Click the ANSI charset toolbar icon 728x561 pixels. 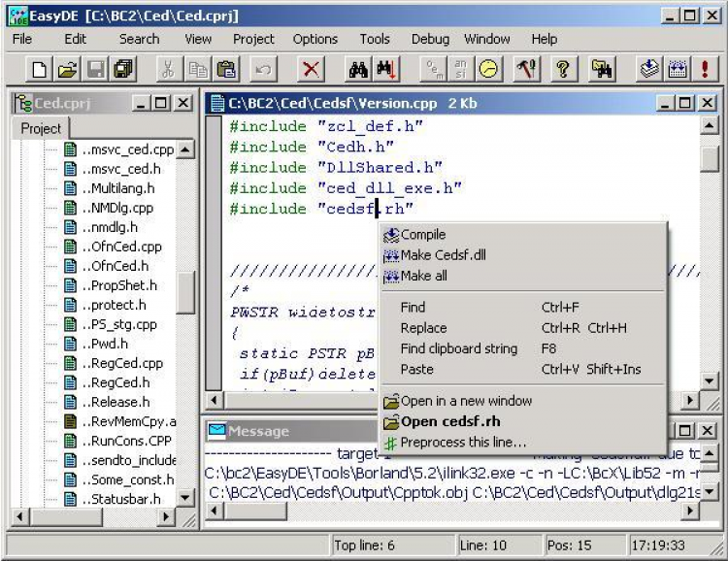click(x=460, y=70)
